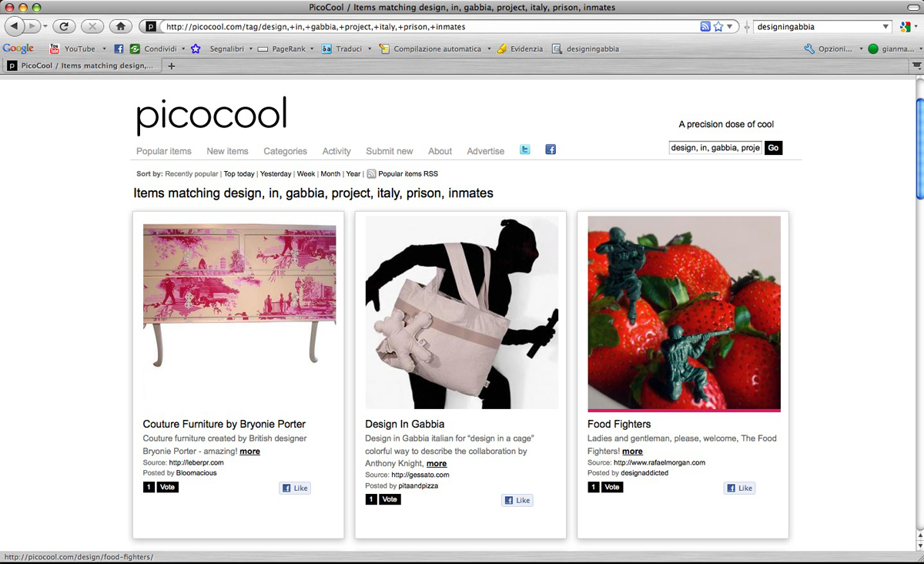Click the Google logo in toolbar
Screen dimensions: 924x564
18,49
